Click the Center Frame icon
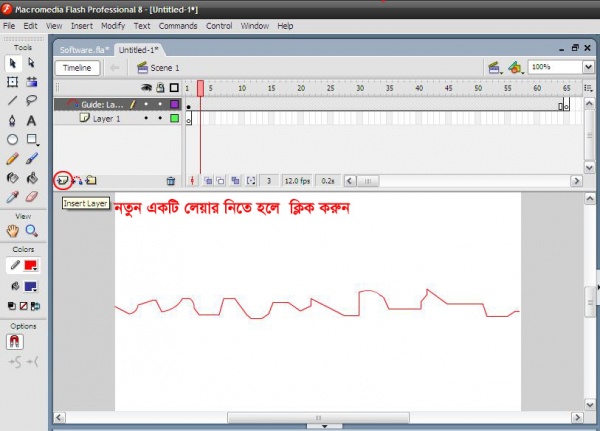 [192, 181]
